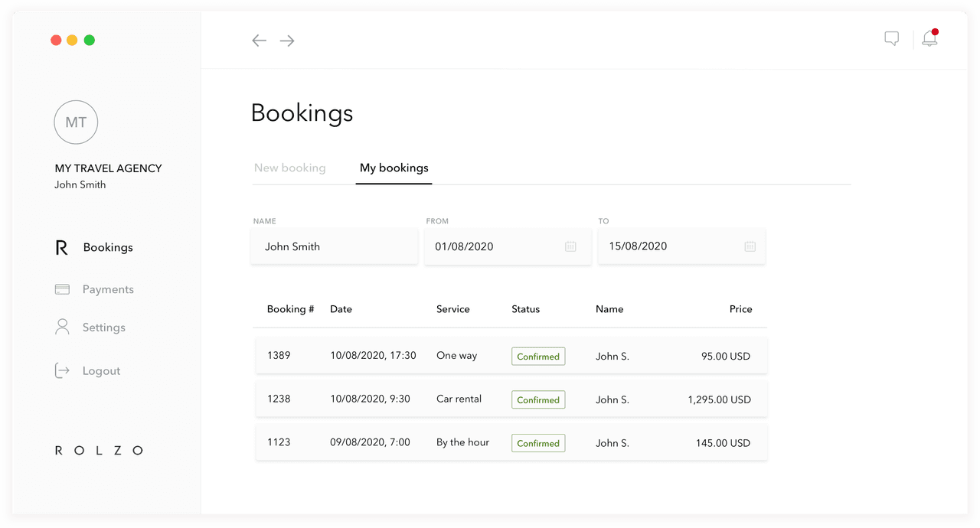Open the To date calendar picker
The image size is (980, 528).
(x=750, y=246)
